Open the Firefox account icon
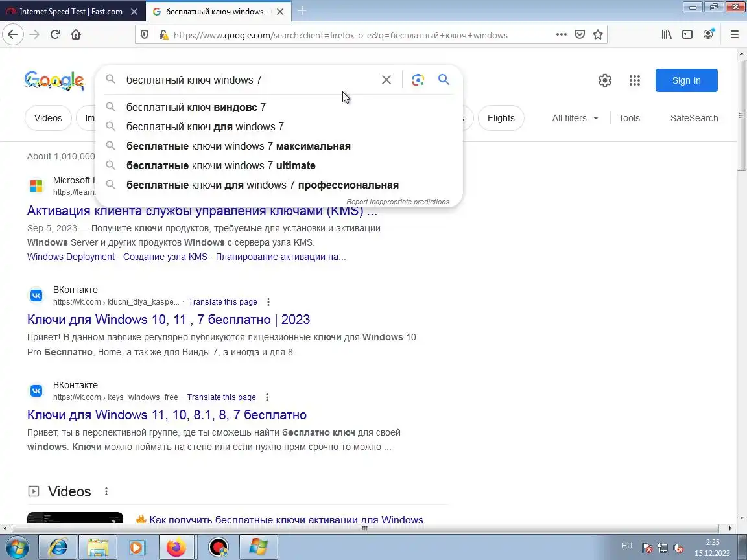The height and width of the screenshot is (560, 747). point(708,34)
